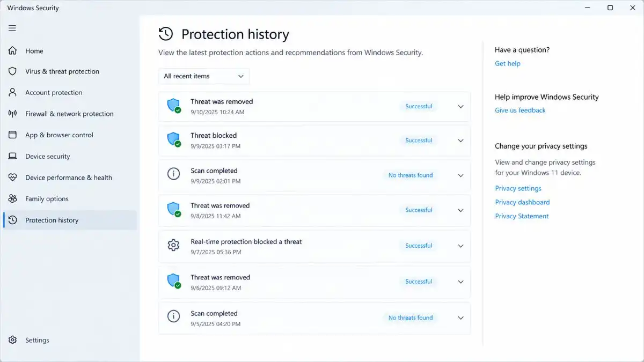Go to Home in the sidebar

pyautogui.click(x=70, y=51)
